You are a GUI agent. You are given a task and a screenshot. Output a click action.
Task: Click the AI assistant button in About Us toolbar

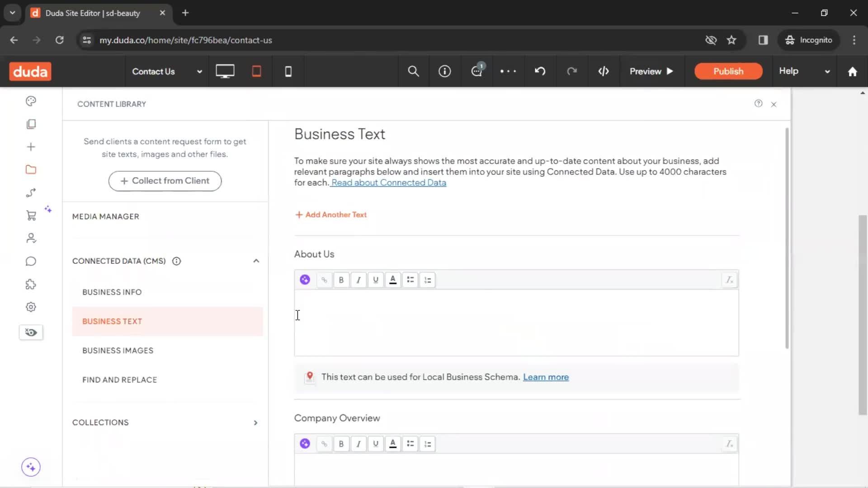(305, 280)
